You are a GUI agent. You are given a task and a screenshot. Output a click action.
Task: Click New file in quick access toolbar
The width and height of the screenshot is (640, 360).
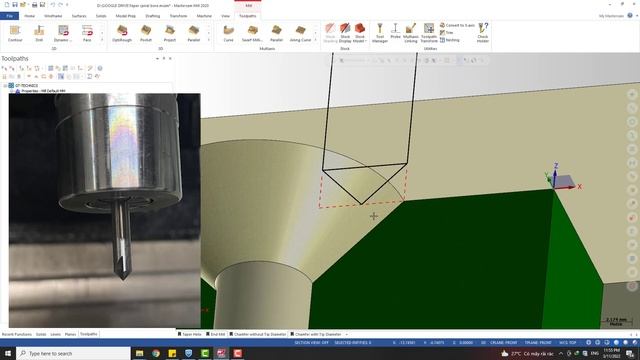[x=7, y=4]
